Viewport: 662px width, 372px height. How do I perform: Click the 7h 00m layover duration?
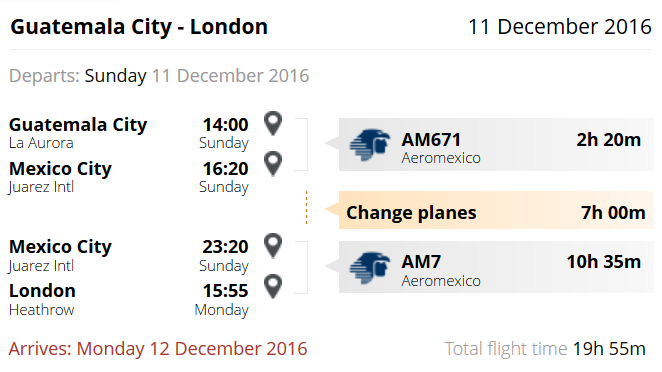(x=613, y=212)
